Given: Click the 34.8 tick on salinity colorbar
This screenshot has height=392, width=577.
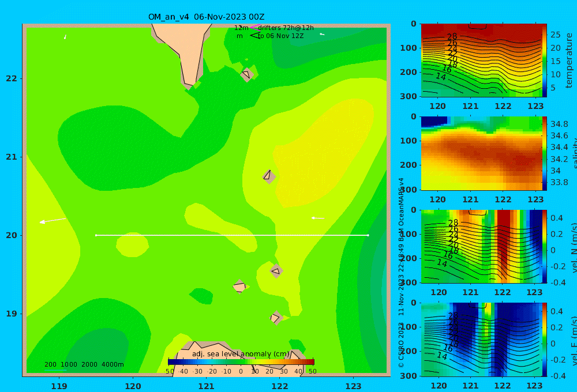Looking at the screenshot, I should coord(559,123).
